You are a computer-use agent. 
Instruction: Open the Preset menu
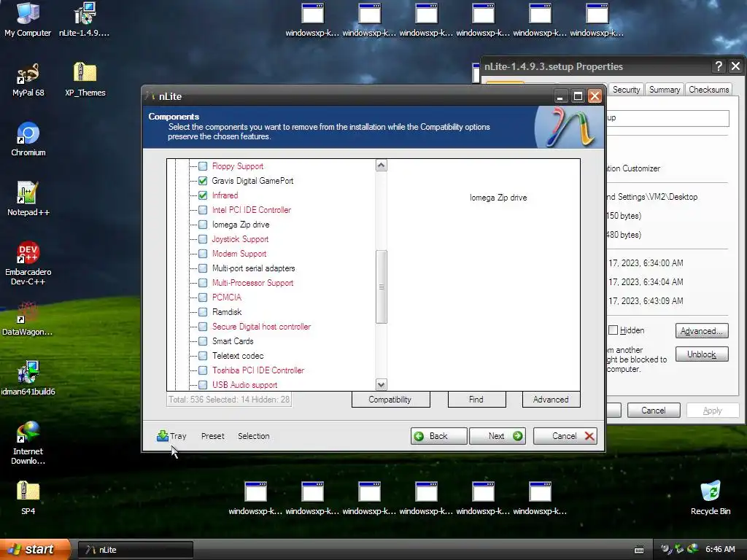click(212, 436)
